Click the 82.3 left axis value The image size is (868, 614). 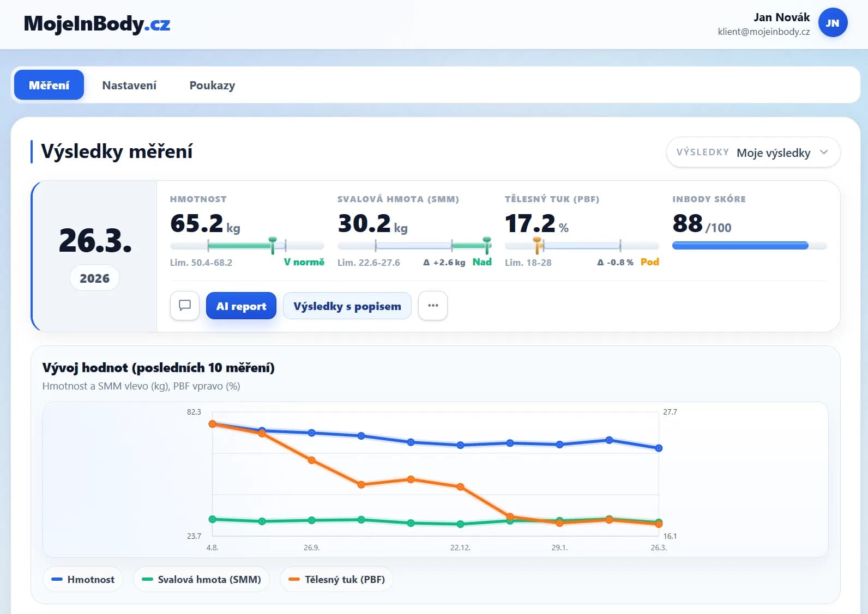click(x=194, y=412)
